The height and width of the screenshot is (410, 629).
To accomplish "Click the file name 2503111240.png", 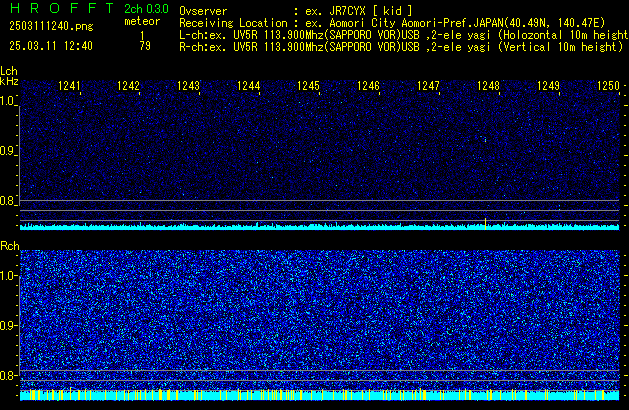I will coord(51,26).
